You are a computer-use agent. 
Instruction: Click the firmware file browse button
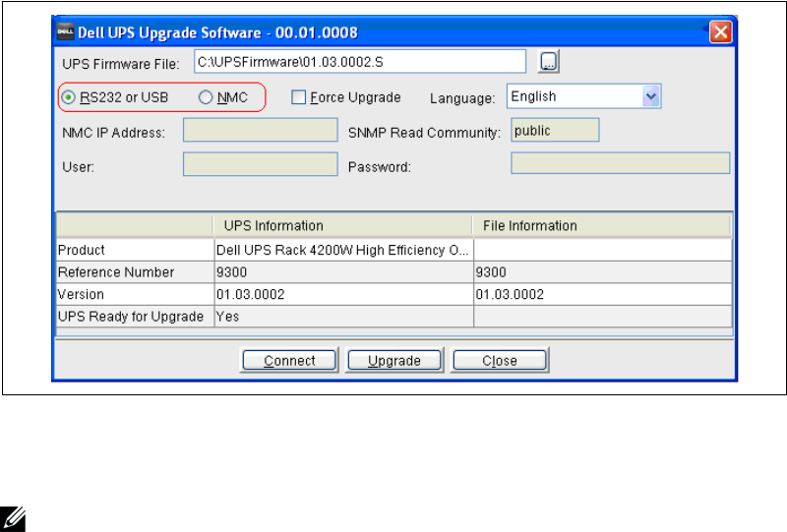(549, 61)
